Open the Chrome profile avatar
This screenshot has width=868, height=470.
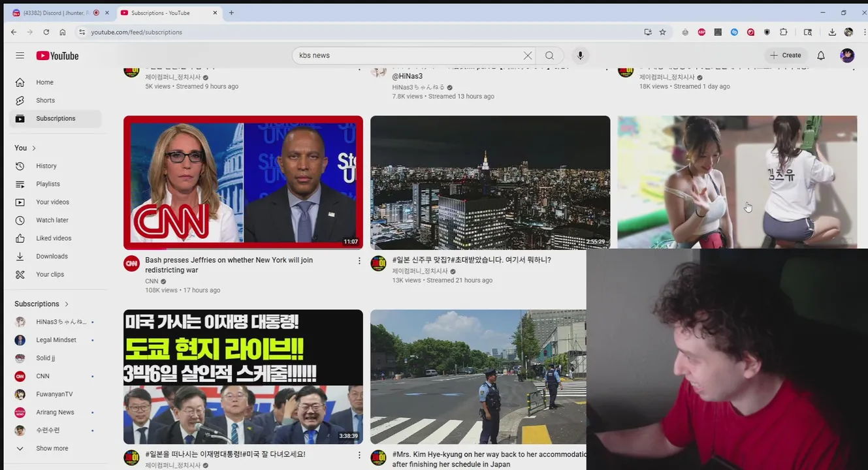(848, 32)
